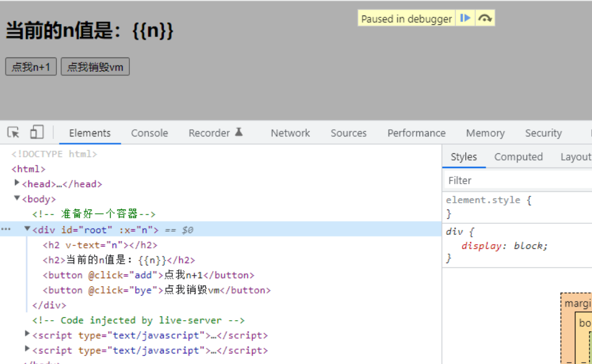Switch to the Network tab
Image resolution: width=592 pixels, height=364 pixels.
tap(290, 133)
